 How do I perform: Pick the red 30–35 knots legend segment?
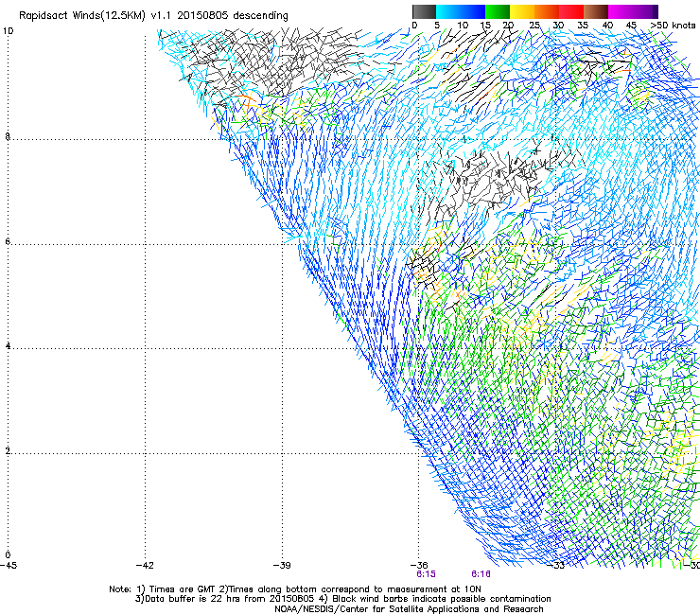571,11
